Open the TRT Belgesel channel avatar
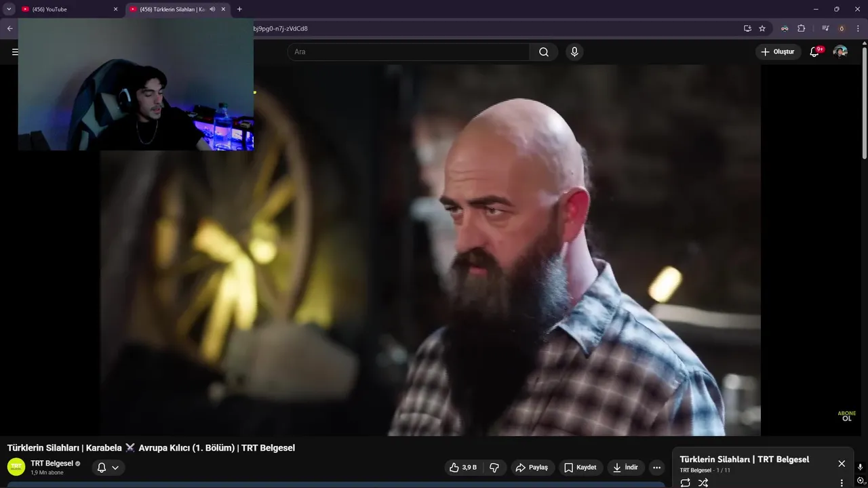Image resolution: width=868 pixels, height=488 pixels. pos(16,467)
